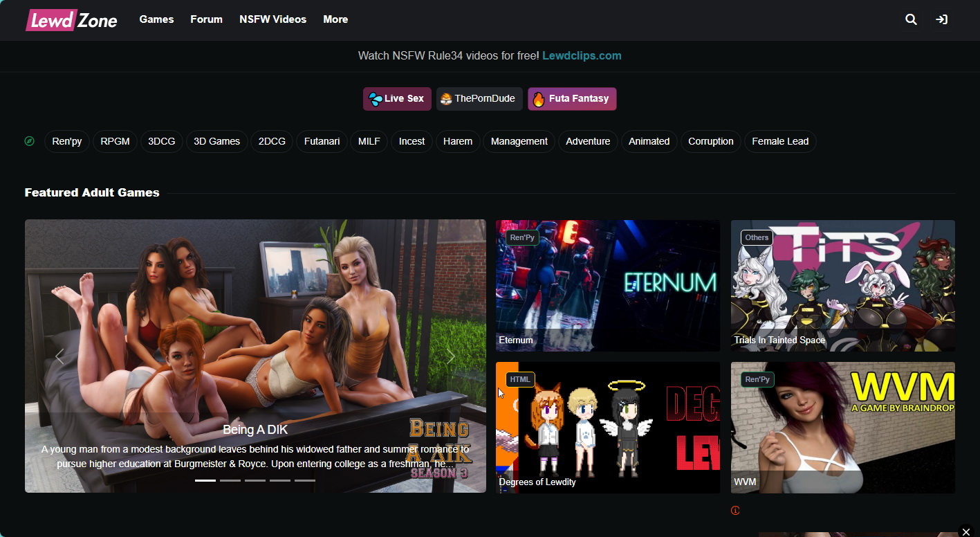Click the Being A DIK slide title
980x537 pixels.
tap(255, 430)
